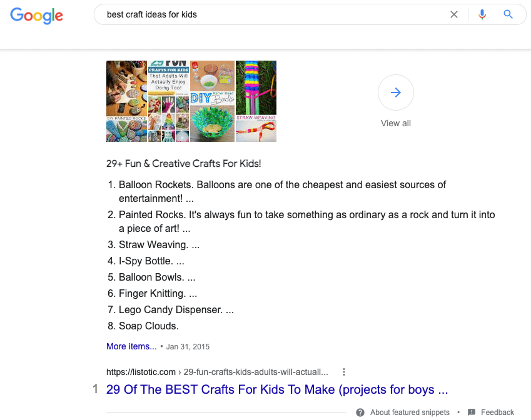Click the About featured snippets question icon
The image size is (531, 420).
360,412
